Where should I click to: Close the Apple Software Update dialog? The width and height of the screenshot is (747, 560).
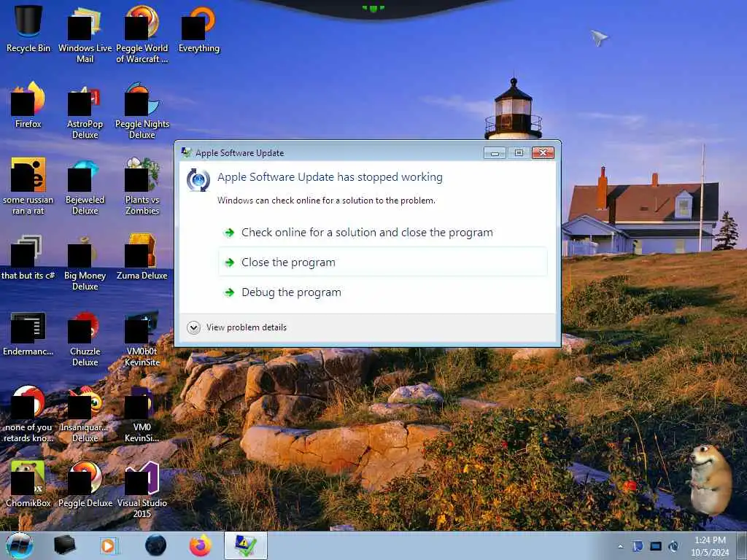pos(543,153)
